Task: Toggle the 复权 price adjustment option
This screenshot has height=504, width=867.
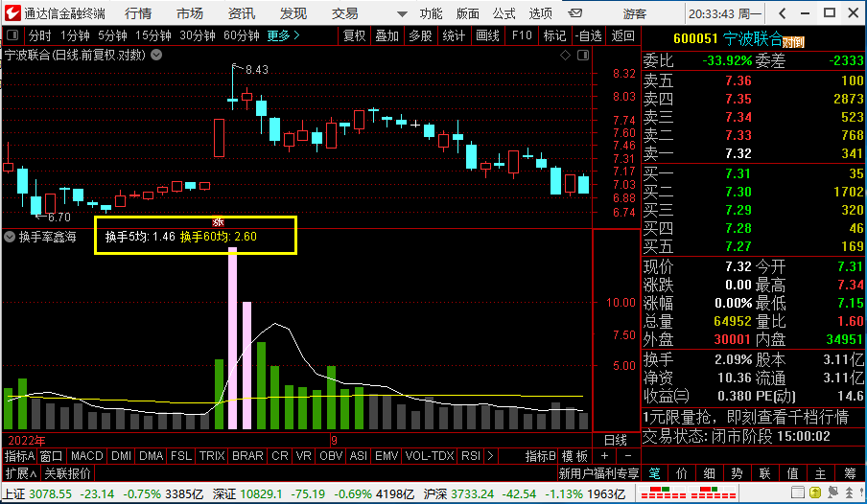Action: (x=354, y=35)
